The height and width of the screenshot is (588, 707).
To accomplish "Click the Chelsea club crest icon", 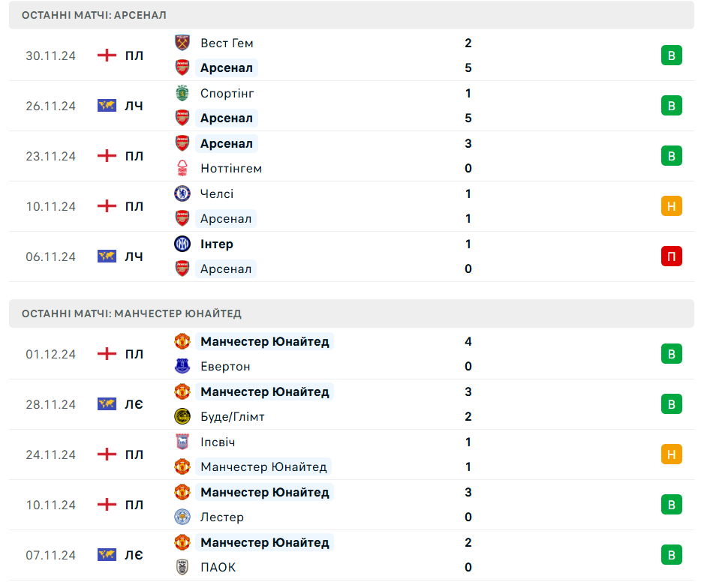I will (182, 193).
